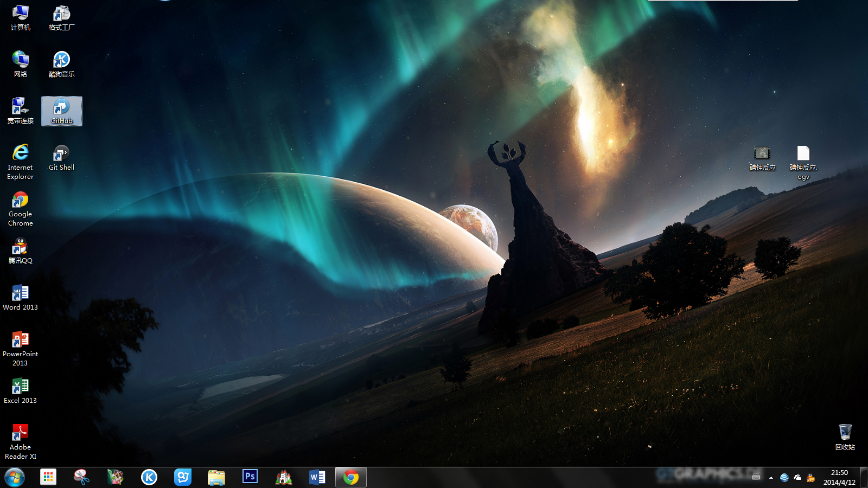The image size is (868, 488).
Task: Click the colorful grid app in taskbar
Action: tap(48, 477)
